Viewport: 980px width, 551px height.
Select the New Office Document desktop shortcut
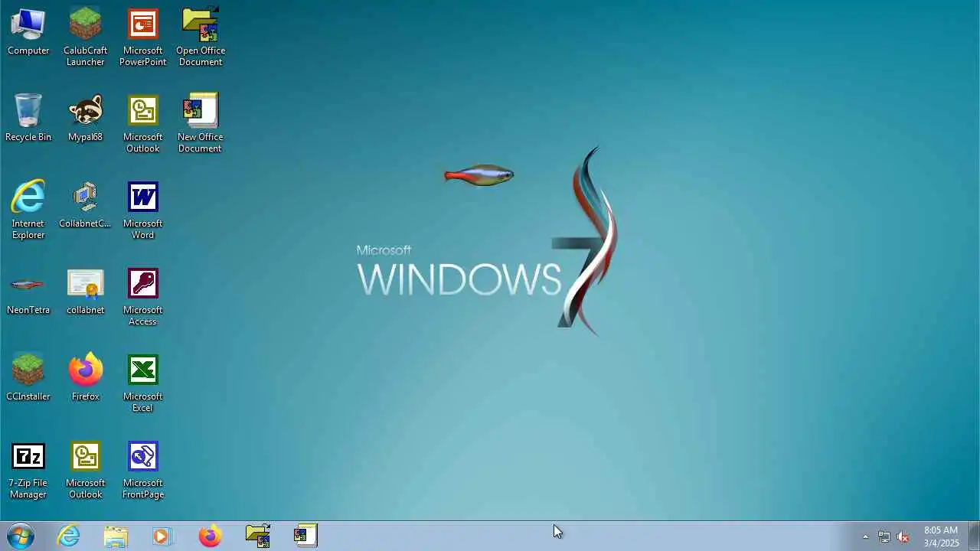pyautogui.click(x=201, y=124)
